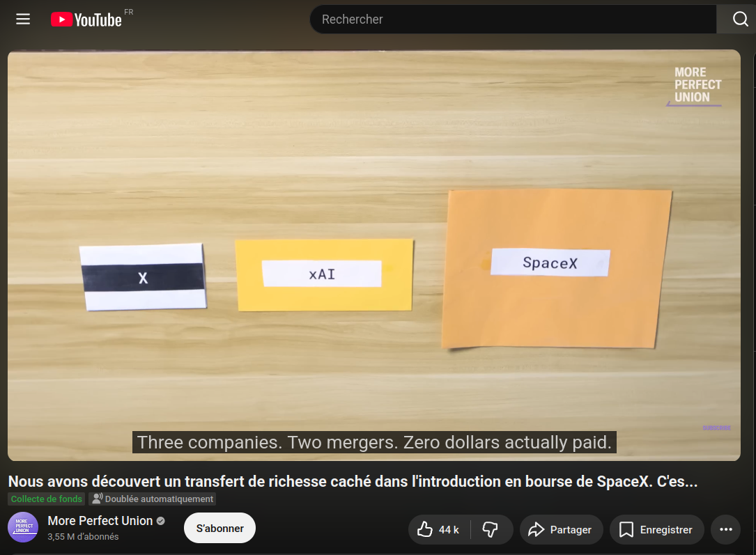Open the three-dot more actions menu
This screenshot has height=555, width=756.
(725, 530)
